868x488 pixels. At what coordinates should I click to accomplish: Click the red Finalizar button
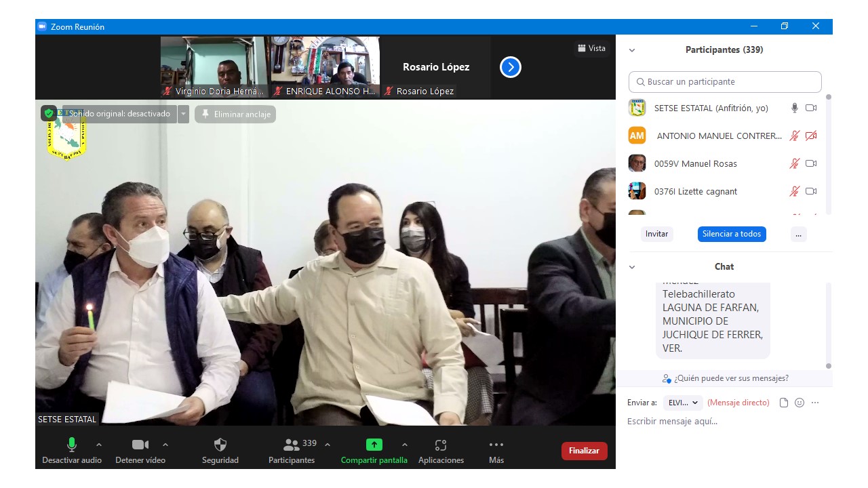pos(584,451)
